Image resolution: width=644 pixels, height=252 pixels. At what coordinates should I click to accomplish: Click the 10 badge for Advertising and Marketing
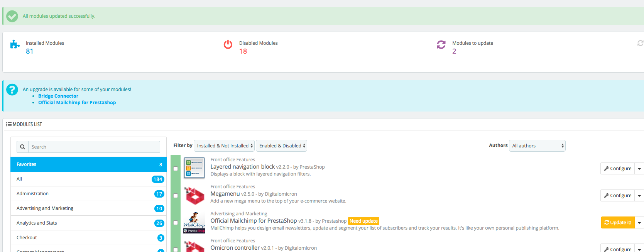[159, 208]
